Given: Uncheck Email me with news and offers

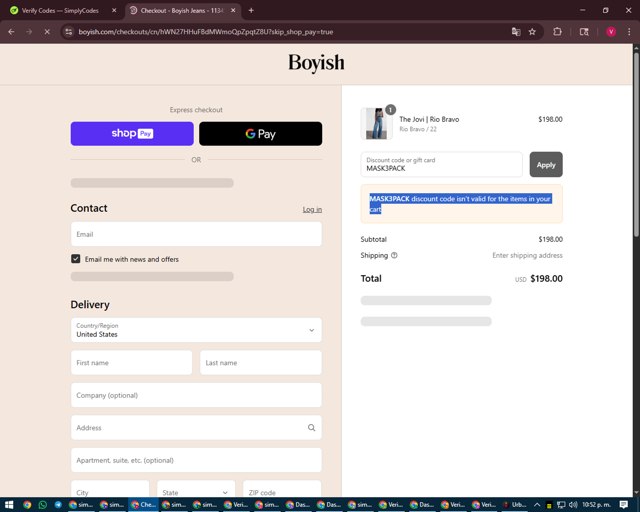Looking at the screenshot, I should coord(76,259).
